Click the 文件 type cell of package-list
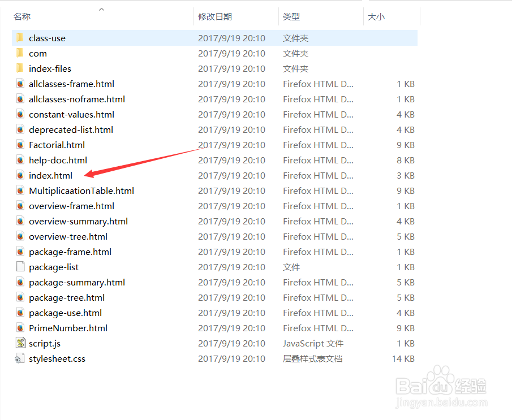The image size is (516, 420). point(291,267)
